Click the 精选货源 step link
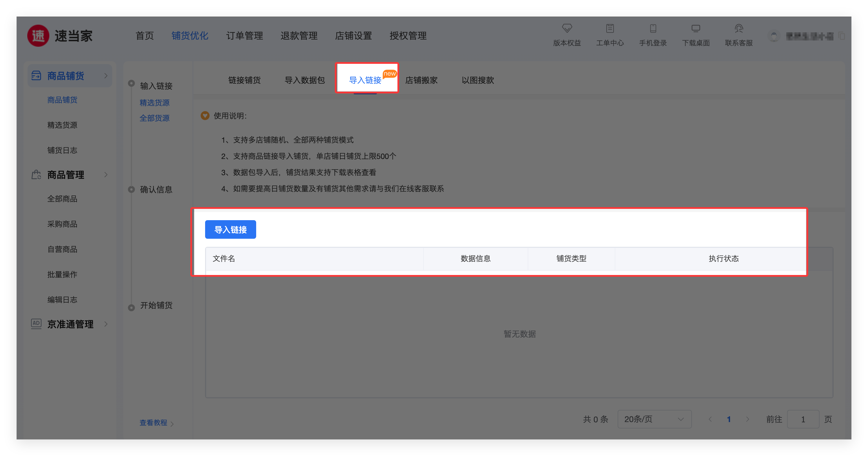 pyautogui.click(x=154, y=103)
